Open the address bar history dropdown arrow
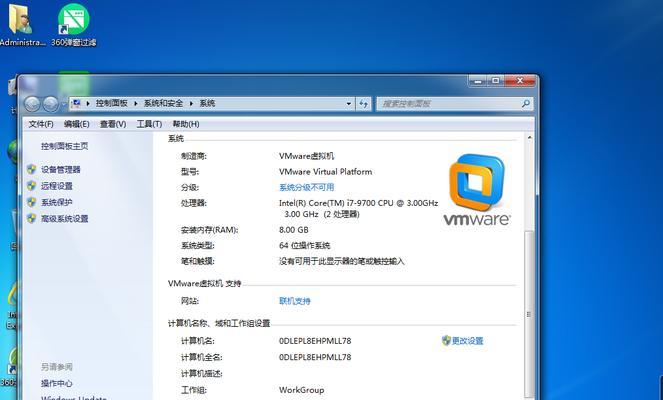Screen dimensions: 663x400 [348, 104]
